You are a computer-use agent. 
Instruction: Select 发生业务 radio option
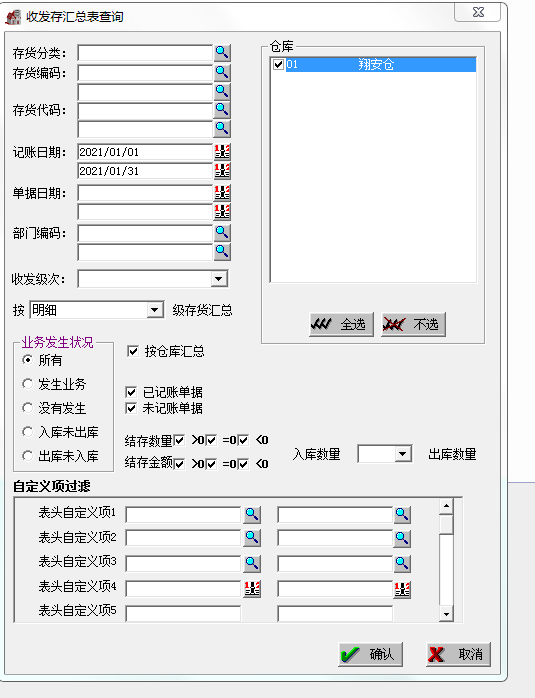(x=28, y=384)
